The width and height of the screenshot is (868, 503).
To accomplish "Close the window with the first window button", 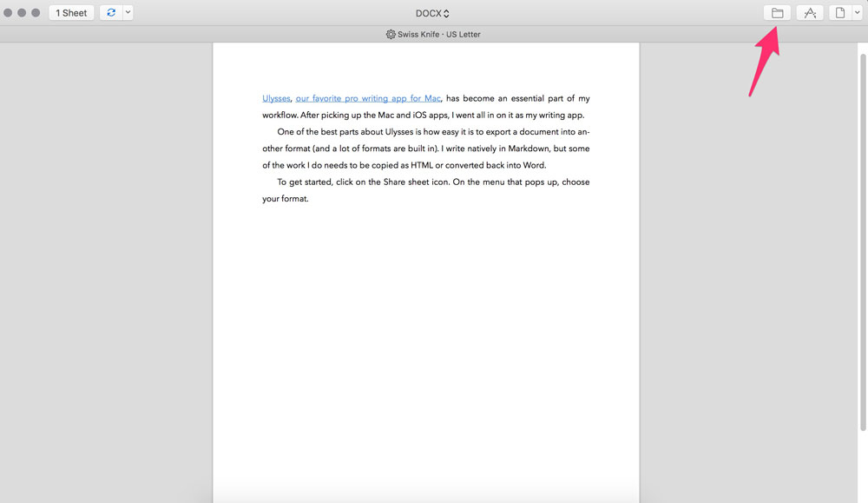I will [x=8, y=13].
